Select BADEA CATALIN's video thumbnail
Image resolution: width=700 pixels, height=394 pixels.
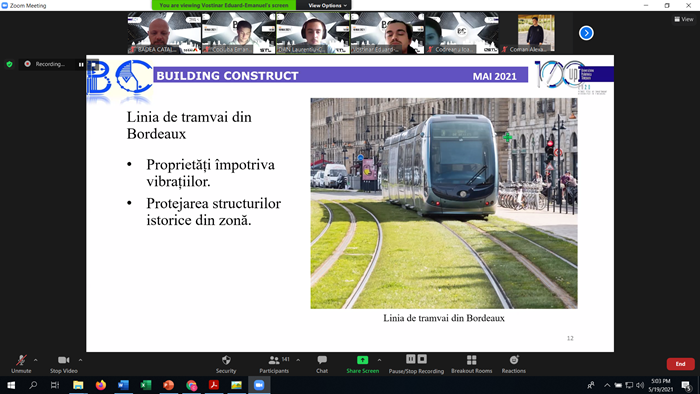164,33
